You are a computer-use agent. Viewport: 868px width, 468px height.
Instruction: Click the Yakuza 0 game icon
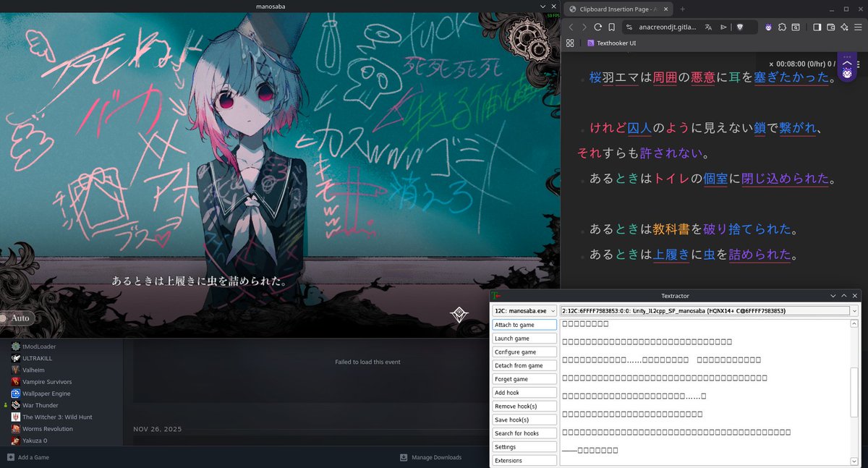click(15, 441)
